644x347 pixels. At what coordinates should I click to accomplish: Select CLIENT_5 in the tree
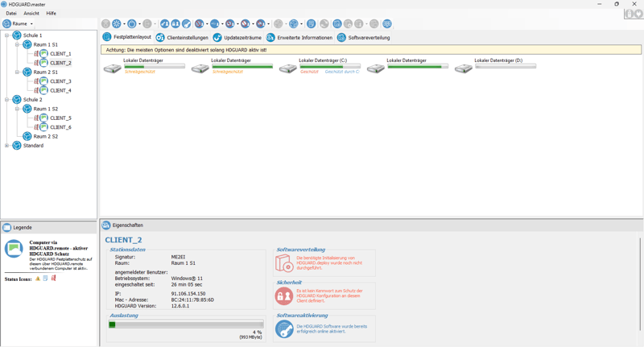[x=60, y=118]
